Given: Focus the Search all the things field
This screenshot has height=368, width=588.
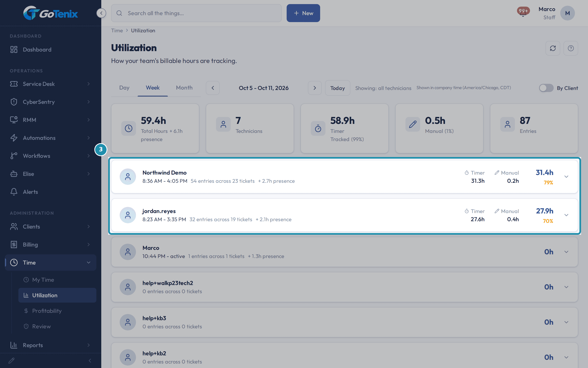Looking at the screenshot, I should (196, 13).
